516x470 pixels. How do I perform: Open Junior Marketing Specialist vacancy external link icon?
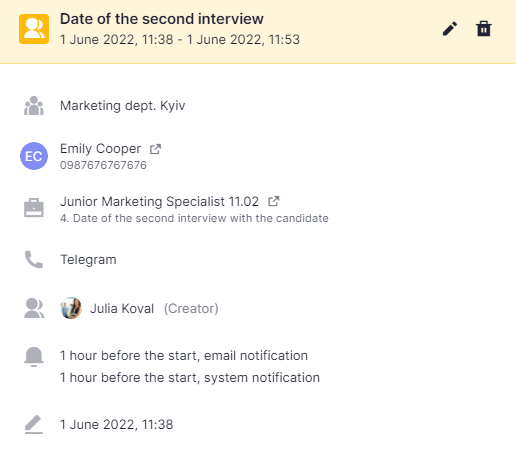click(x=274, y=201)
